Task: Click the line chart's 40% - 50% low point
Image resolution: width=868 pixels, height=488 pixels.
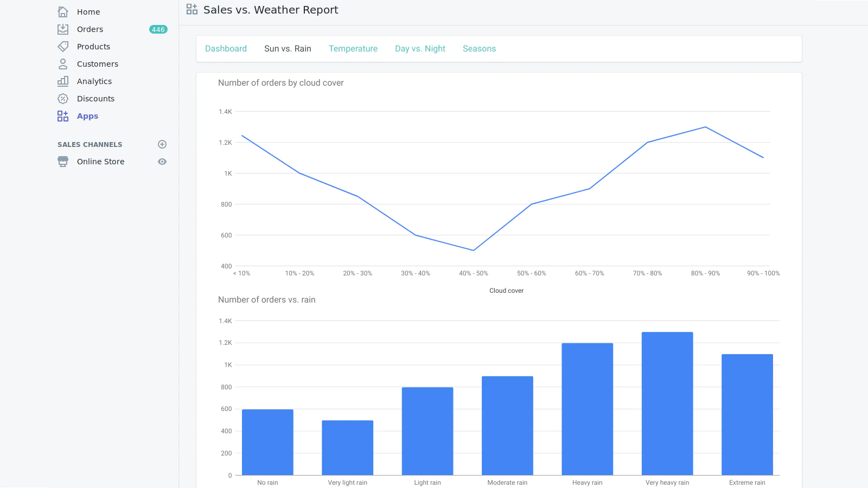Action: tap(474, 250)
